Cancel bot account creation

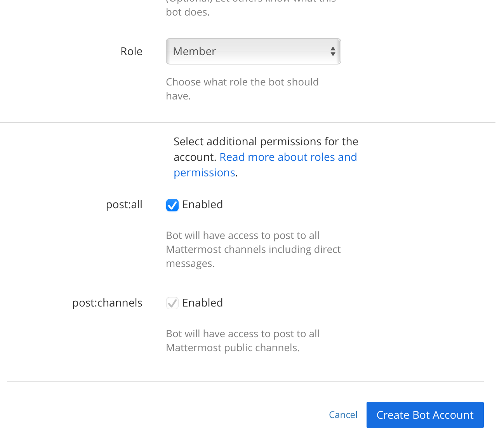click(x=343, y=415)
